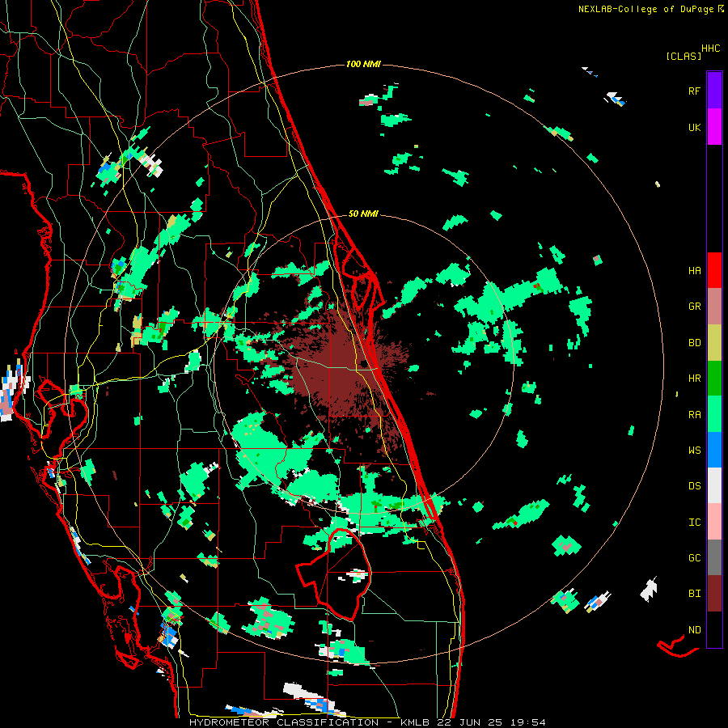728x728 pixels.
Task: Click the 'HA' legend label
Action: (694, 270)
